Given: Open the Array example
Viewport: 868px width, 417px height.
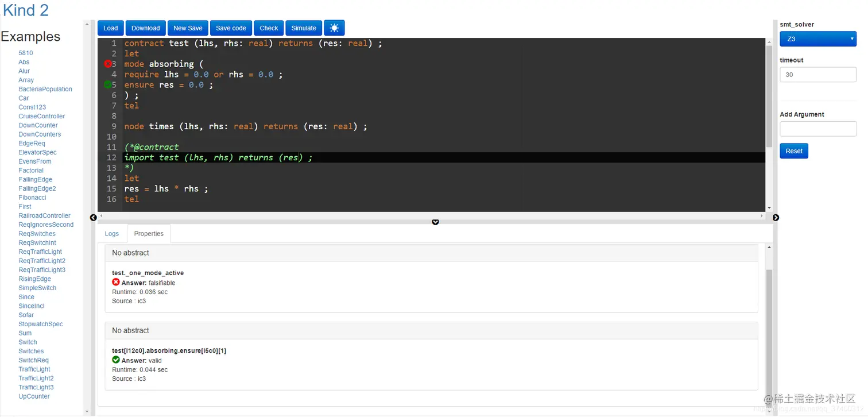Looking at the screenshot, I should pos(26,80).
